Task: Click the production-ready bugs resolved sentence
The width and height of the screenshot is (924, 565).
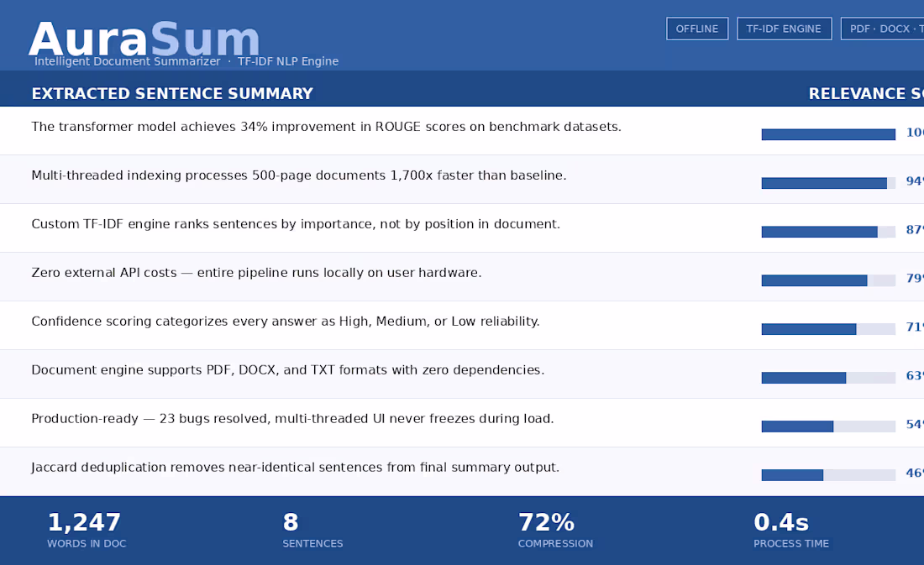Action: pos(292,419)
